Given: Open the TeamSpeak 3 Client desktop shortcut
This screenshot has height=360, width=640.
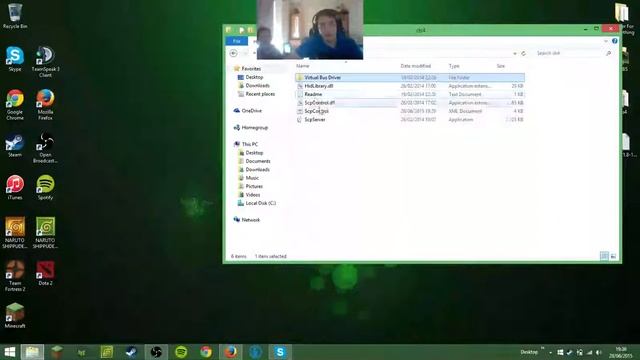Looking at the screenshot, I should point(45,62).
